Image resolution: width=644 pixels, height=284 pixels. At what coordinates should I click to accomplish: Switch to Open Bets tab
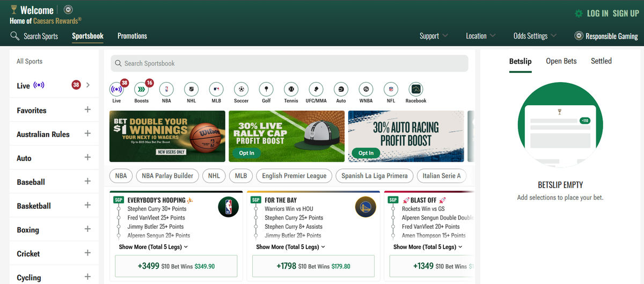point(561,61)
